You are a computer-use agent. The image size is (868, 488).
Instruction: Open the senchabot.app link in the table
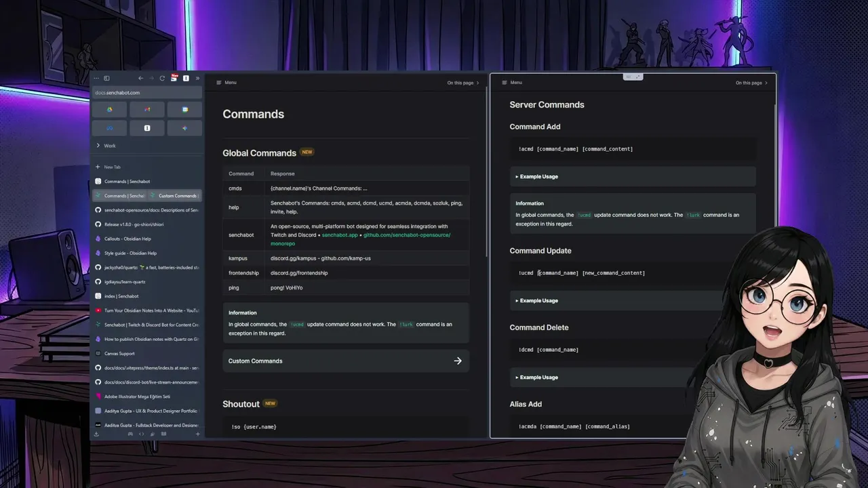[340, 235]
